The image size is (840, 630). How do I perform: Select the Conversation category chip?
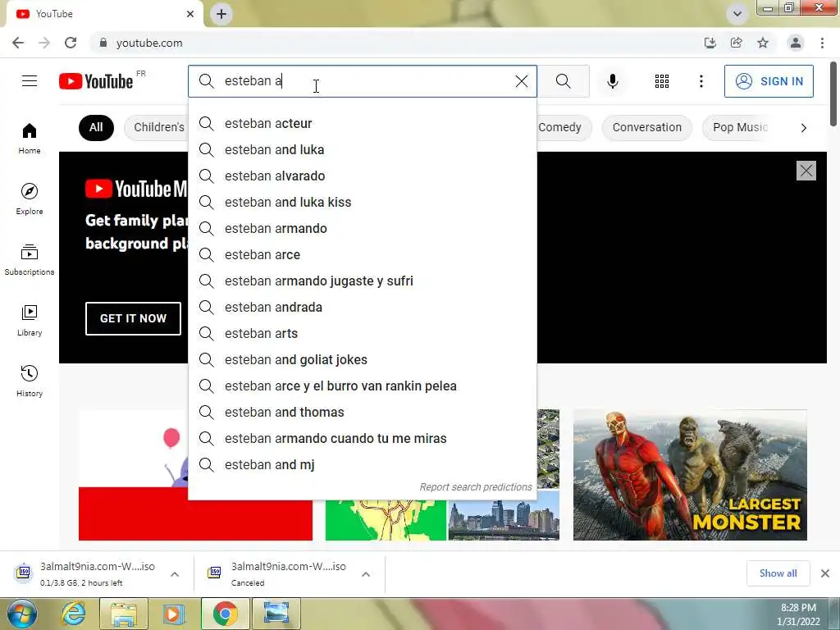[647, 127]
